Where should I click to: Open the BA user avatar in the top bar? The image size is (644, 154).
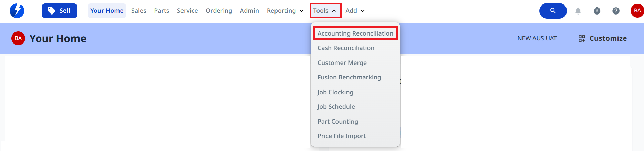pyautogui.click(x=637, y=11)
